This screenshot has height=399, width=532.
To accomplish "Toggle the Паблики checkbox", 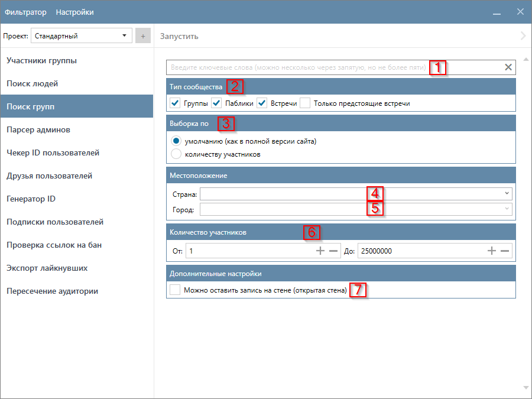I will [216, 103].
